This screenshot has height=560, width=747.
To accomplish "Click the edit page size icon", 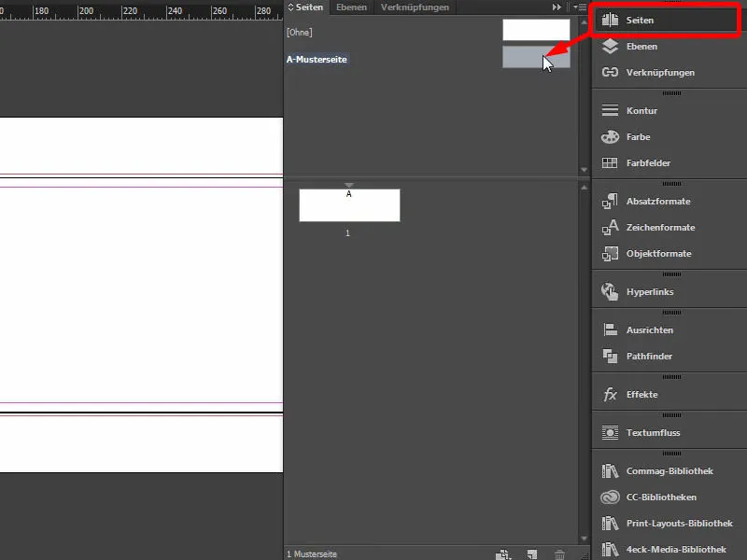I will pyautogui.click(x=503, y=554).
